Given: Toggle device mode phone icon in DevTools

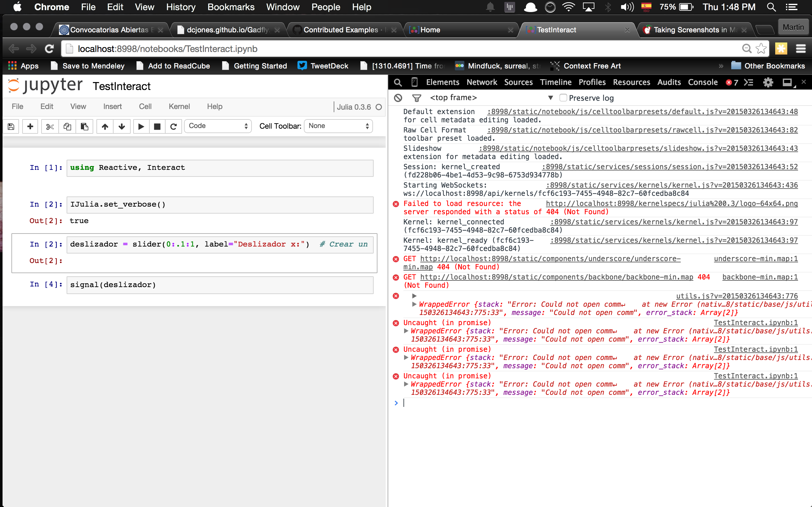Looking at the screenshot, I should pos(415,82).
